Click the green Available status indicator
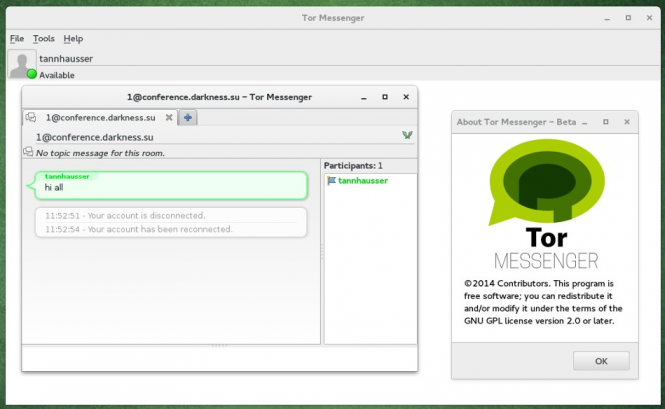The height and width of the screenshot is (409, 665). [x=31, y=74]
